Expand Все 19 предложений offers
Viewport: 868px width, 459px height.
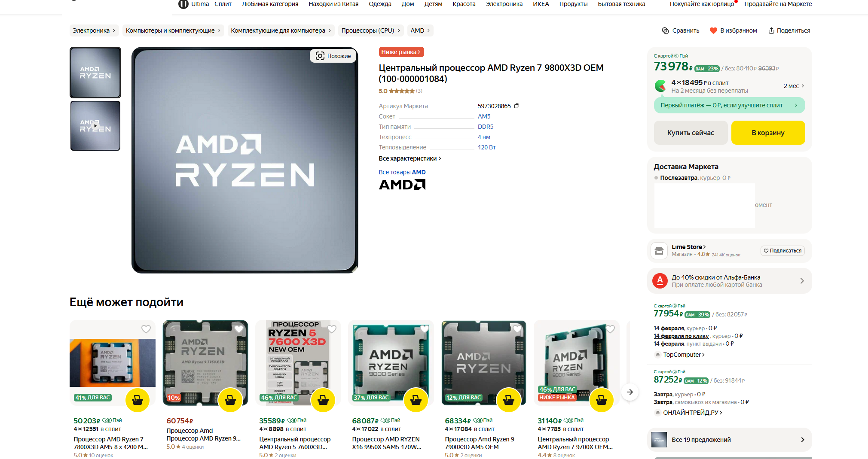pos(729,440)
